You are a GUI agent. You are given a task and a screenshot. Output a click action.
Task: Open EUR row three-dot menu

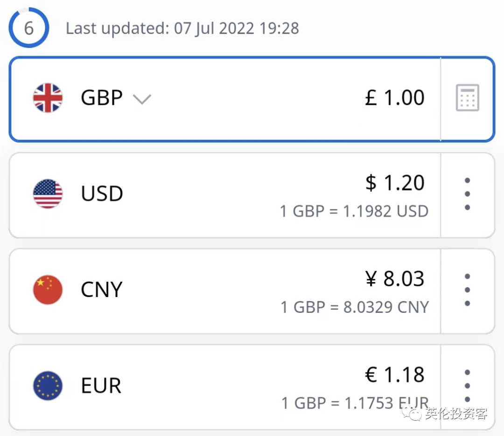(467, 386)
